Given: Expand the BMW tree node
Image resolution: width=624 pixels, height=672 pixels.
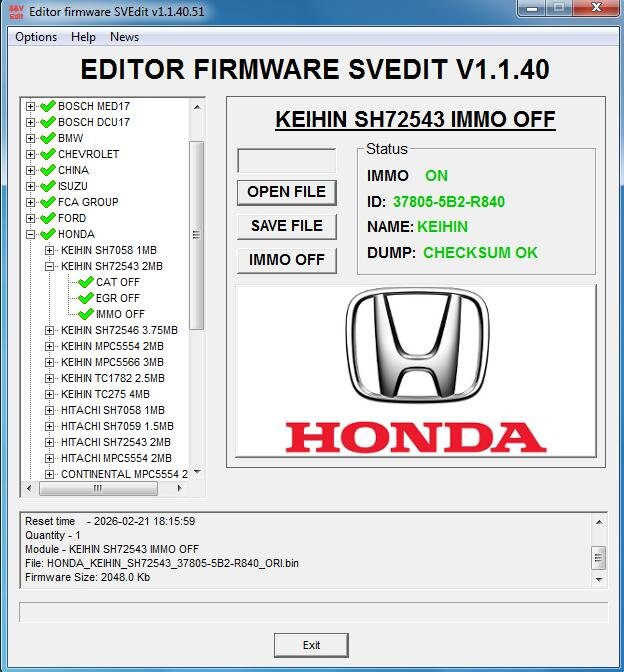Looking at the screenshot, I should (30, 138).
